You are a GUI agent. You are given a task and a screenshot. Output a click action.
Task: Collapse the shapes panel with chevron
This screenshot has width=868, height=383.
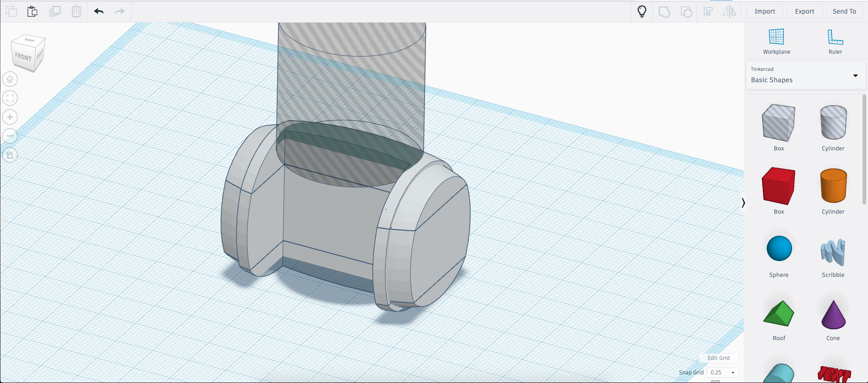pyautogui.click(x=743, y=203)
